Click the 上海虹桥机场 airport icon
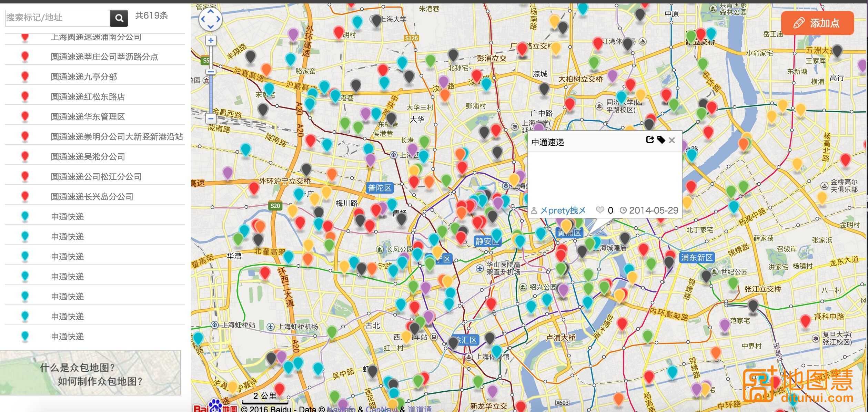This screenshot has height=412, width=868. (271, 326)
